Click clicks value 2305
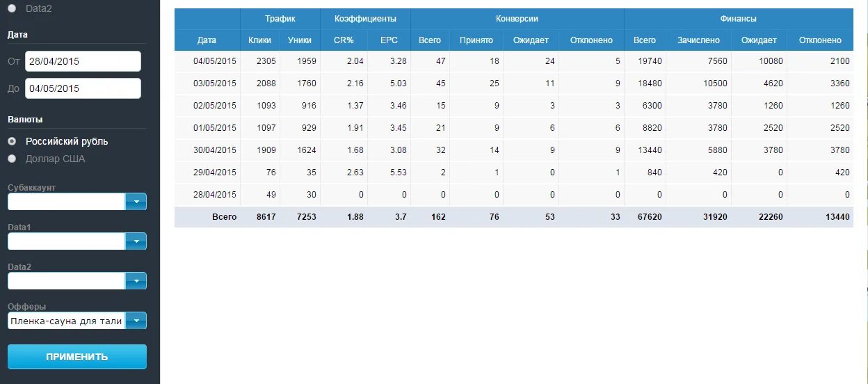Image resolution: width=868 pixels, height=384 pixels. tap(266, 61)
